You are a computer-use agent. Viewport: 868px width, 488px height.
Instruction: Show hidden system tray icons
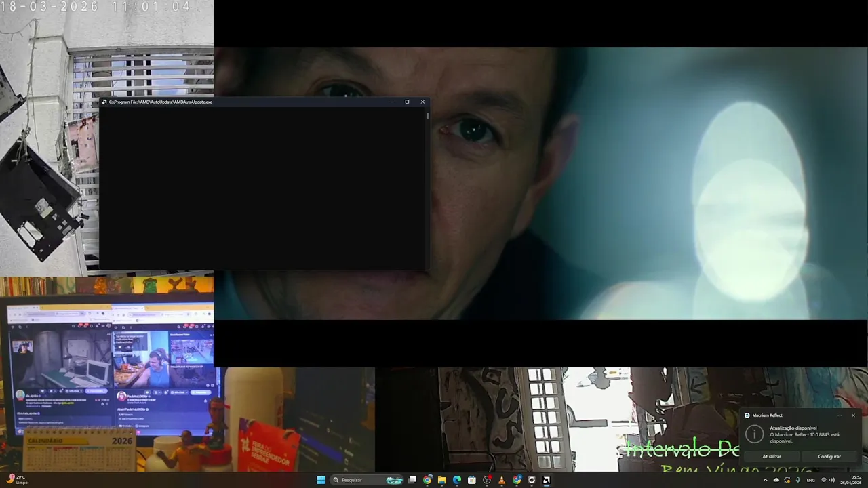pyautogui.click(x=766, y=480)
